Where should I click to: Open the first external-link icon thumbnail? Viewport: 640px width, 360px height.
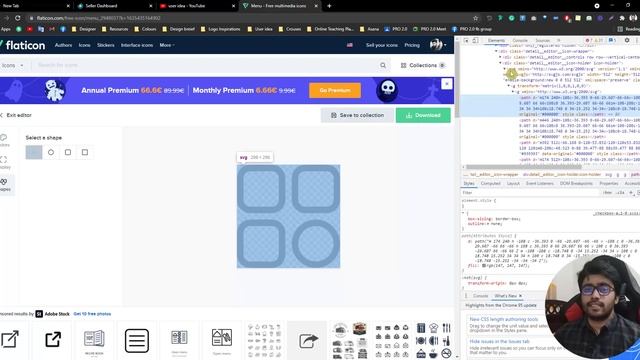(x=10, y=339)
